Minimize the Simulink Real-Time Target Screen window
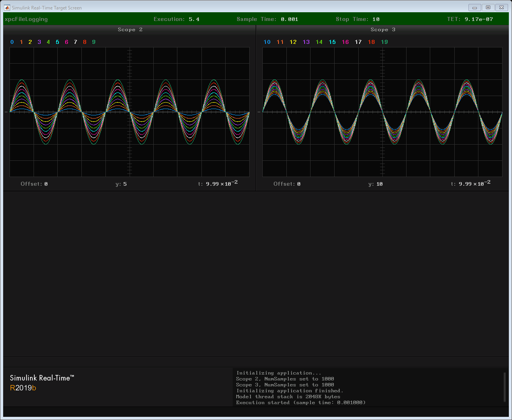 pyautogui.click(x=474, y=8)
